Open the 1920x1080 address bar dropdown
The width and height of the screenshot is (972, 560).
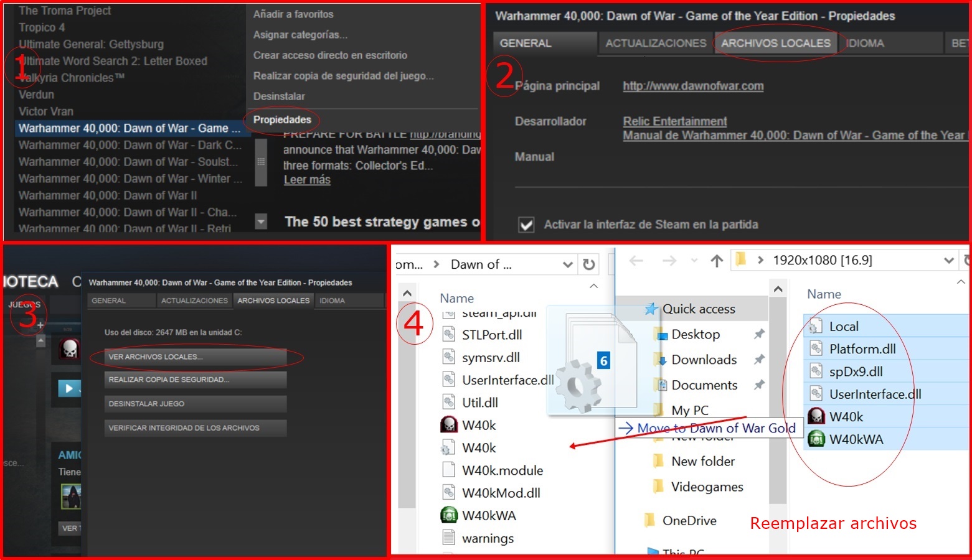click(949, 261)
